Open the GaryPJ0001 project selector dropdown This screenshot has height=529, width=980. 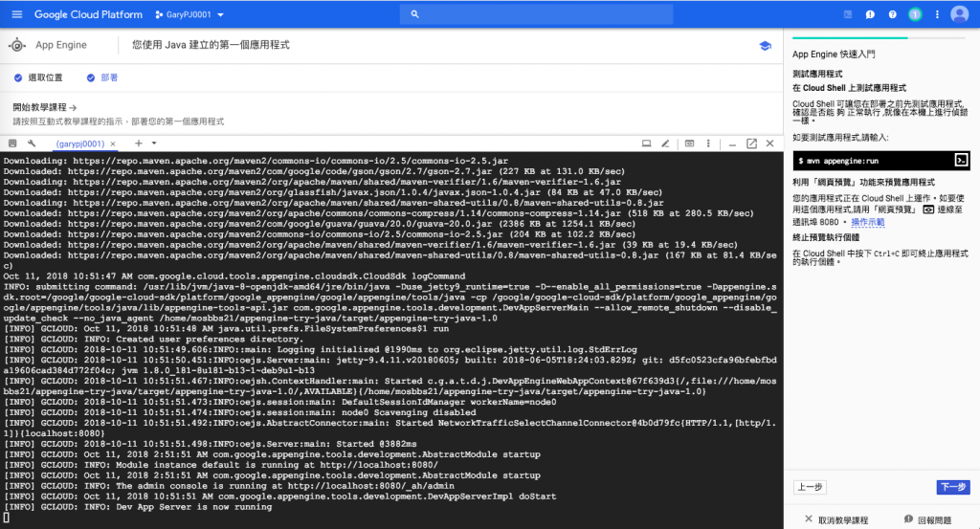(x=189, y=14)
